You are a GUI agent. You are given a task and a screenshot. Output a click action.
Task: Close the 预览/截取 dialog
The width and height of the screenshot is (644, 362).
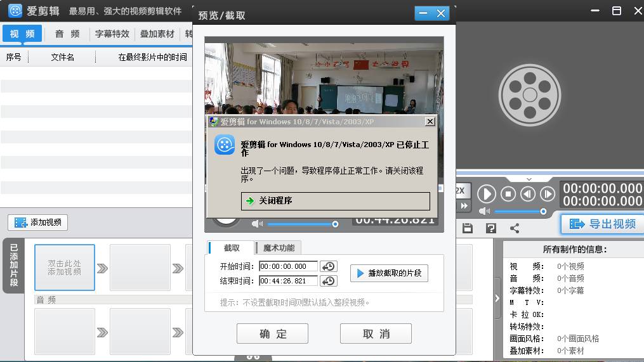point(441,13)
